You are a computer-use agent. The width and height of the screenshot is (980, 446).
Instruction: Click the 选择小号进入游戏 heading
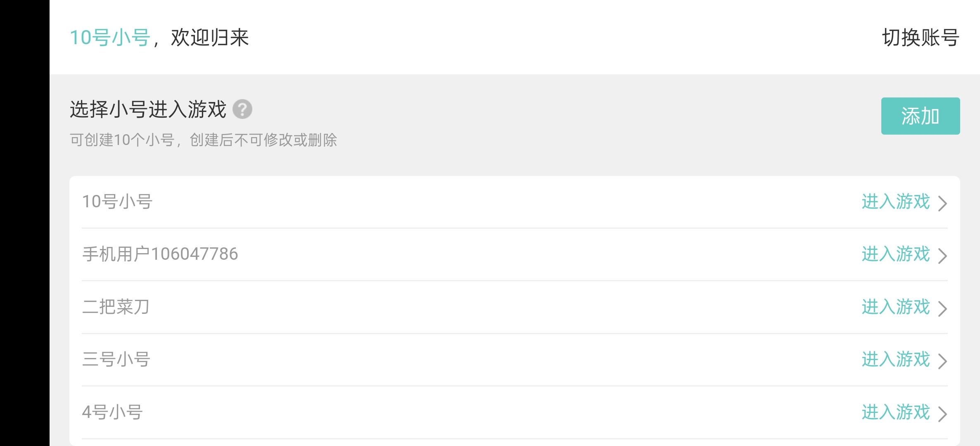click(148, 109)
